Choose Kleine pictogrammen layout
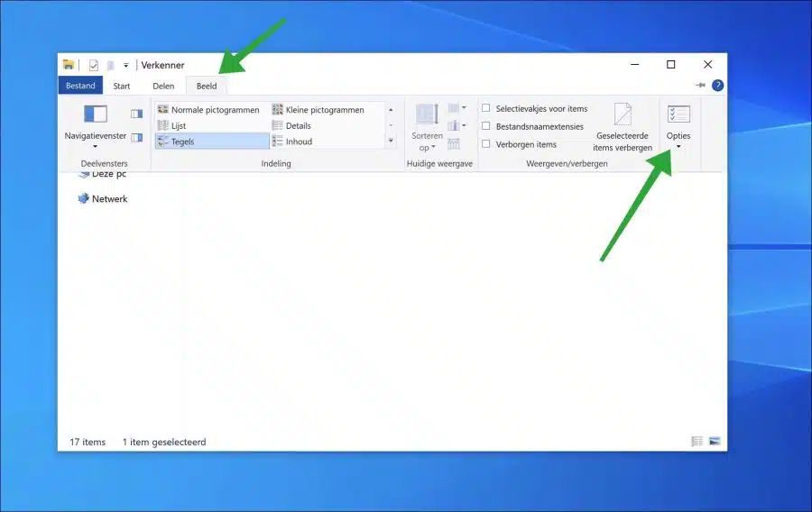812x512 pixels. (x=318, y=110)
